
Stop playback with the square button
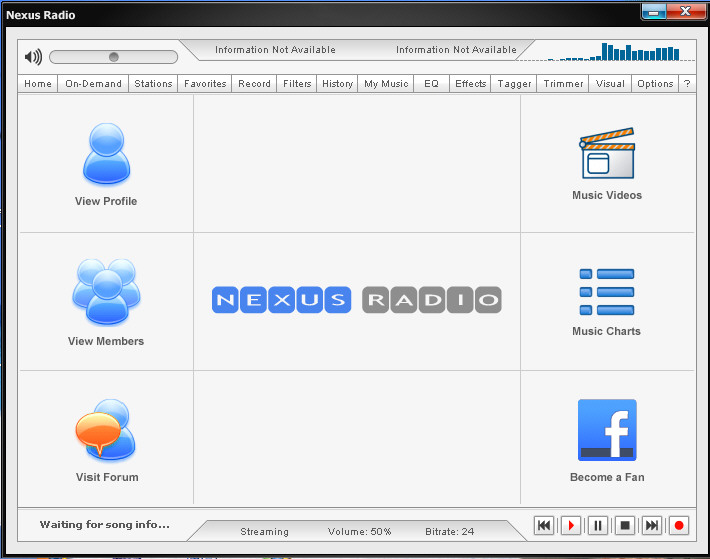pyautogui.click(x=625, y=526)
